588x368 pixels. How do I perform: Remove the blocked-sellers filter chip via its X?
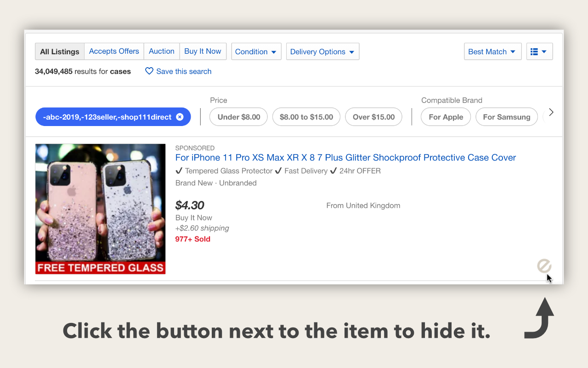point(180,117)
